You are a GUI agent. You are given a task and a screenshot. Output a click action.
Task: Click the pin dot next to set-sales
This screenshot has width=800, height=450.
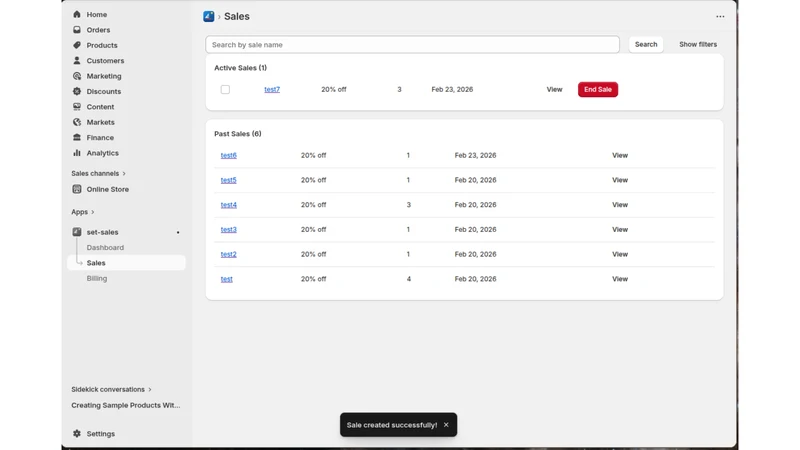pyautogui.click(x=178, y=232)
